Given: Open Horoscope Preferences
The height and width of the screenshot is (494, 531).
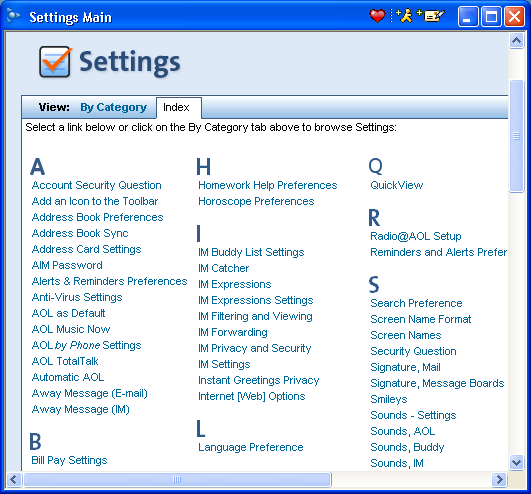Looking at the screenshot, I should [256, 201].
